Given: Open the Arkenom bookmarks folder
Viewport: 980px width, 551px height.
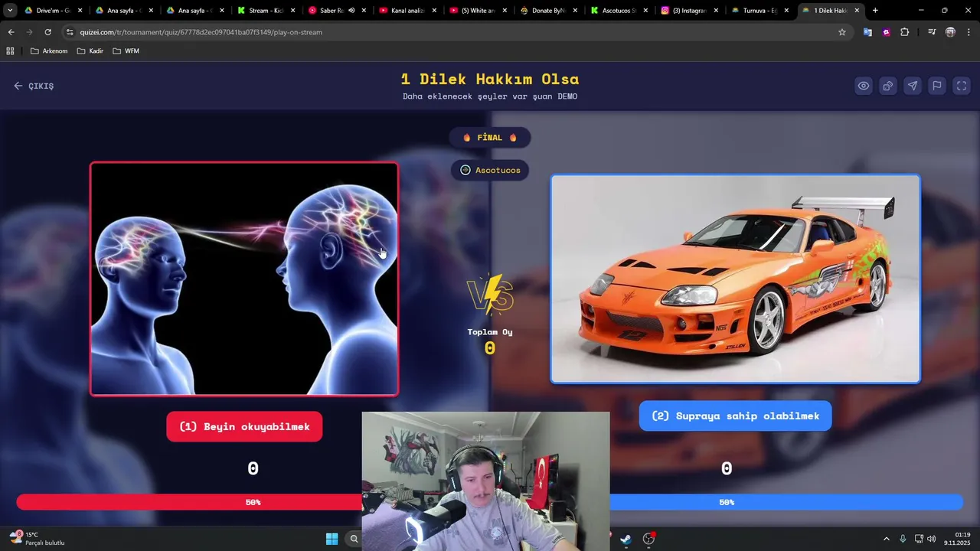Looking at the screenshot, I should click(x=49, y=51).
